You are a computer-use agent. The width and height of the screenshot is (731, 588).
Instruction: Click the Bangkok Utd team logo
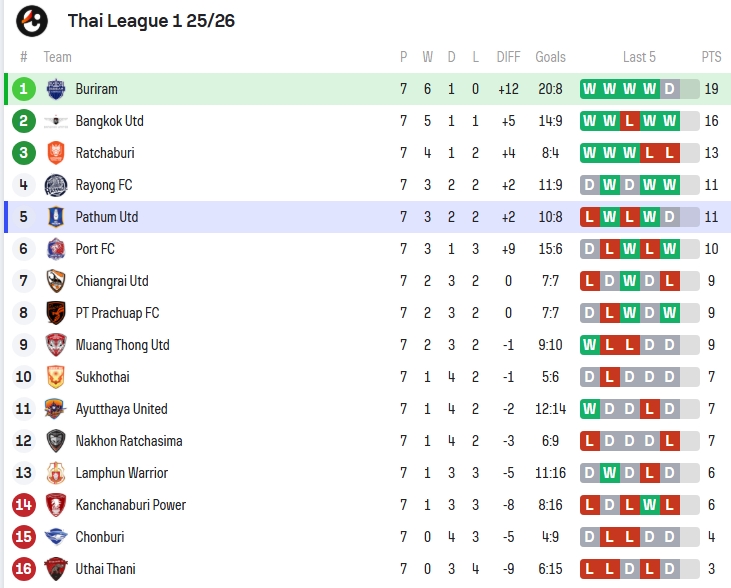point(56,121)
